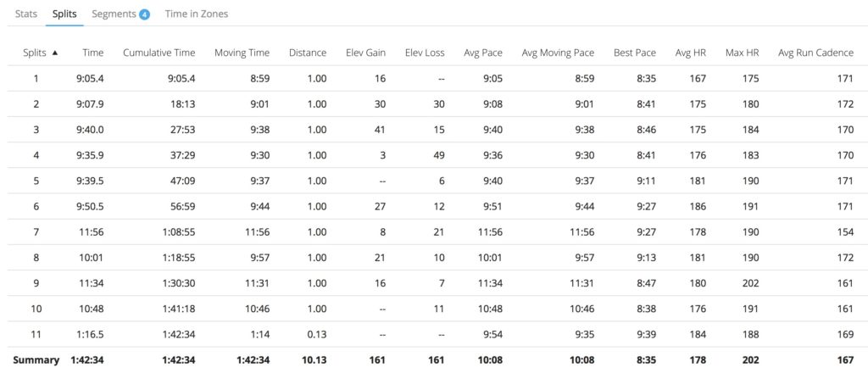
Task: Click the Moving Time column header
Action: click(242, 53)
